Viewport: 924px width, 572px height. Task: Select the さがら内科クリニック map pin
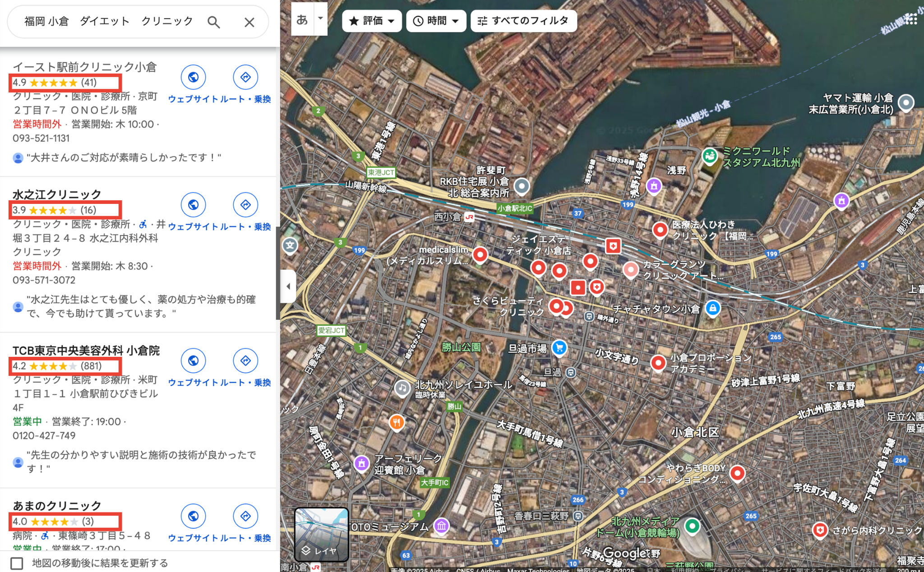click(820, 530)
